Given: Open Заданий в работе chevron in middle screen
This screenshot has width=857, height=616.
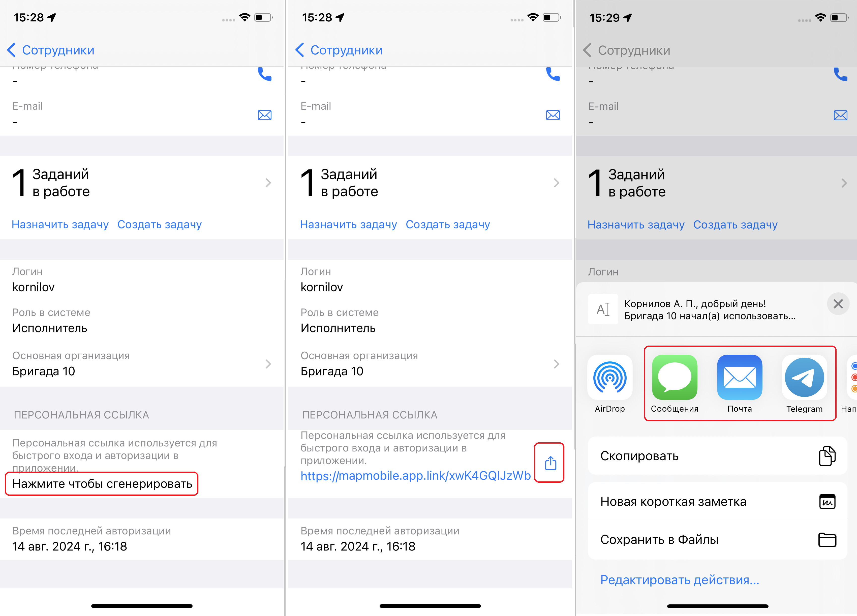Looking at the screenshot, I should tap(556, 183).
